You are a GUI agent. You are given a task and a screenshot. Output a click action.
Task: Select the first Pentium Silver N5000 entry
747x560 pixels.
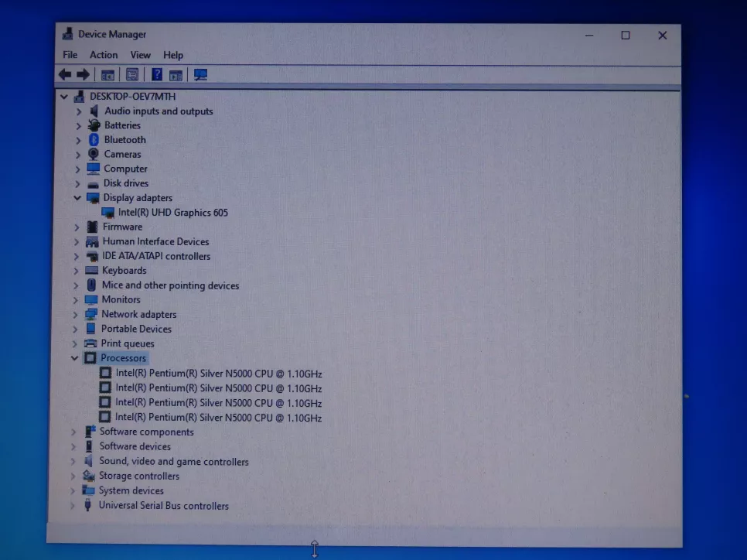[219, 374]
